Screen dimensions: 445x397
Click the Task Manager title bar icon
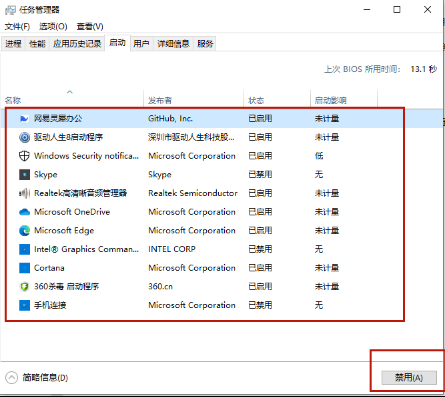(x=10, y=10)
